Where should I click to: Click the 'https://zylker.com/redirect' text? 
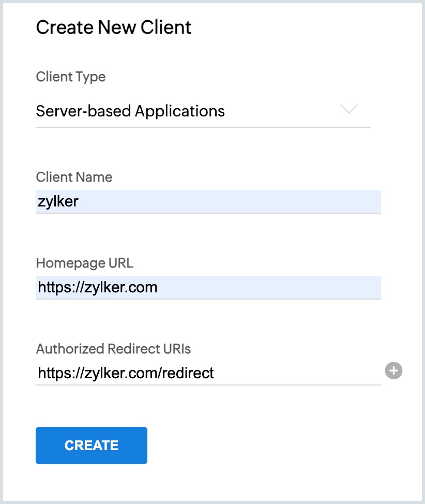pos(126,373)
